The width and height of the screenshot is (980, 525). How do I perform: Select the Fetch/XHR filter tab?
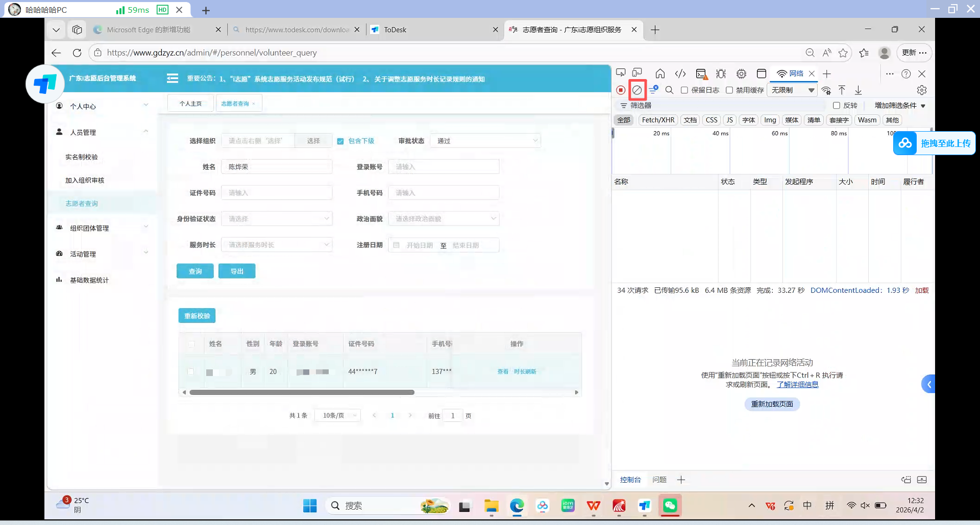pos(658,120)
